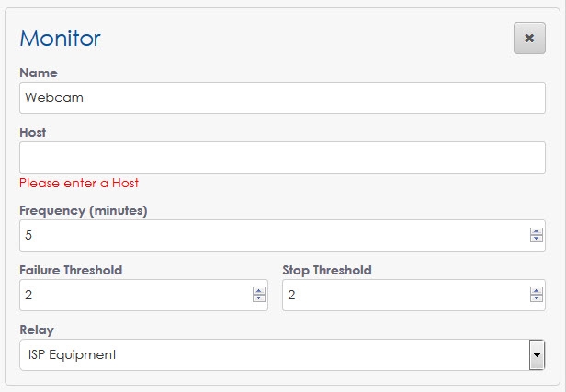Click the Name field label

pos(39,73)
